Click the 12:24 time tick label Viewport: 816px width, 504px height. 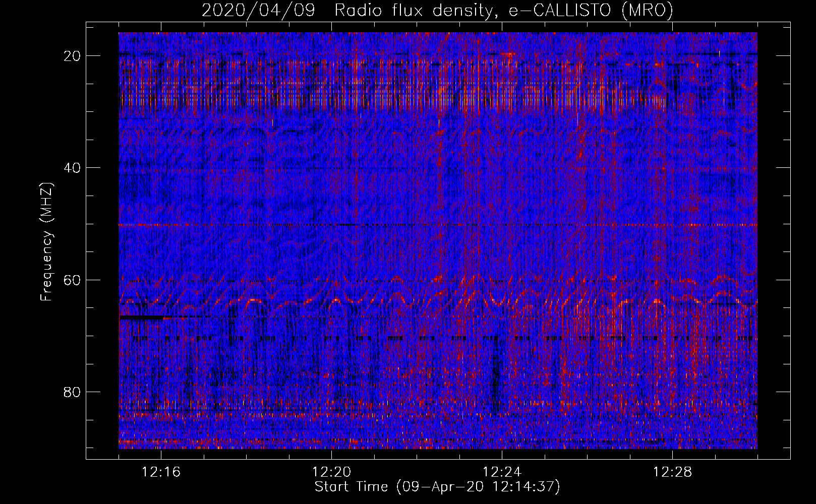click(x=502, y=472)
